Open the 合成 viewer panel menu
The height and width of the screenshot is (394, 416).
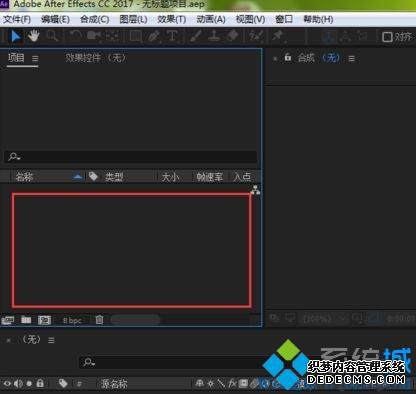pyautogui.click(x=351, y=59)
